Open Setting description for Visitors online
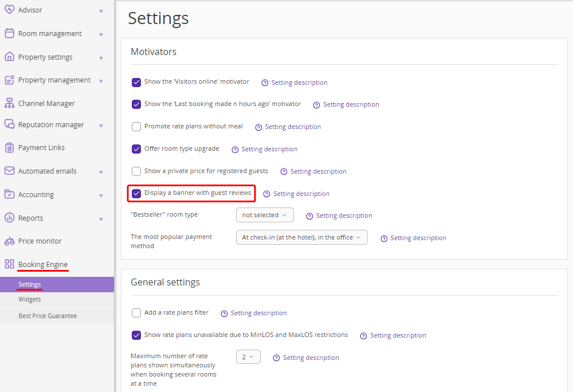Viewport: 573px width, 392px height. pos(299,83)
